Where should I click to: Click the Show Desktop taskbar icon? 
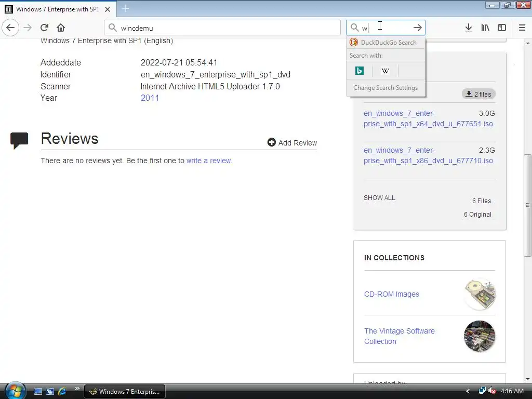pyautogui.click(x=37, y=391)
